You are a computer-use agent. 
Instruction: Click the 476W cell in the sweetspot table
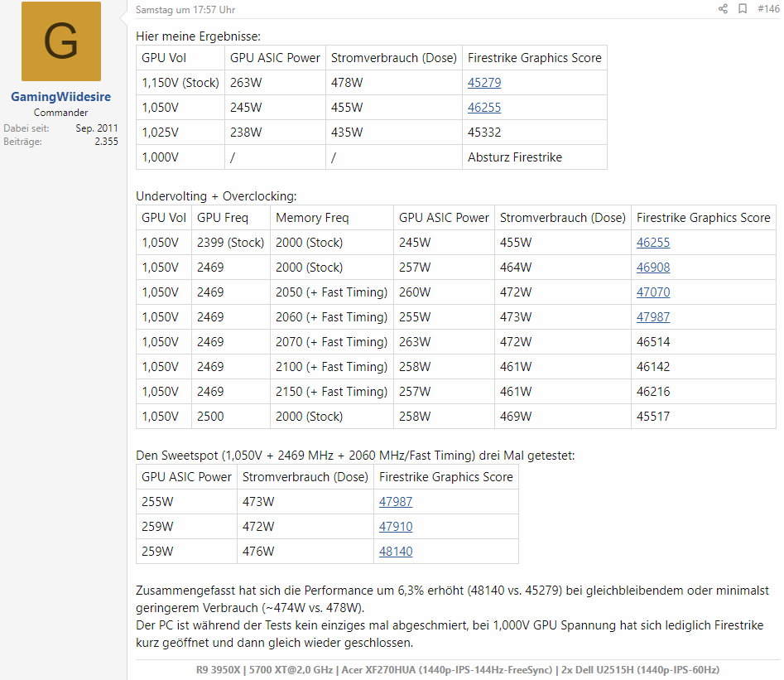(x=305, y=552)
